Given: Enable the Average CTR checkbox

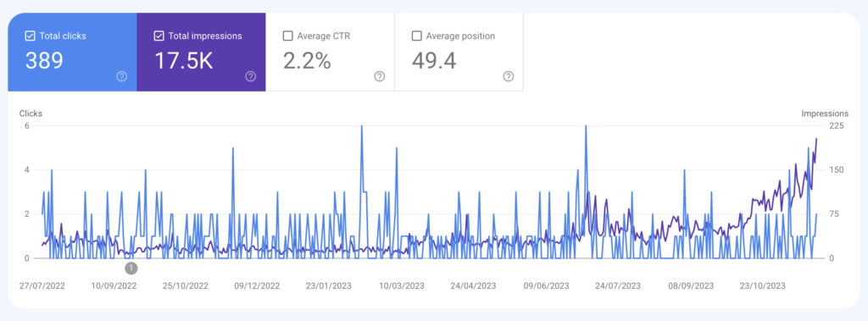Looking at the screenshot, I should [288, 36].
